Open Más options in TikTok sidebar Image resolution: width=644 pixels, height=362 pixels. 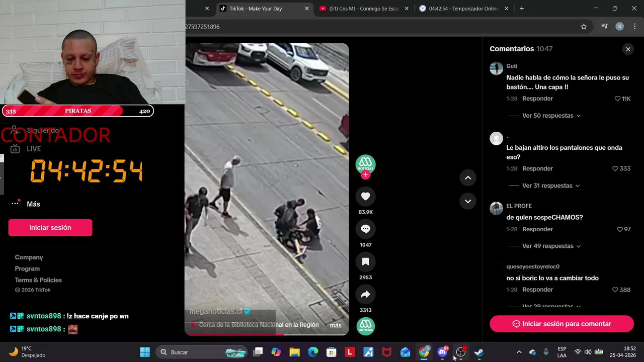click(25, 204)
